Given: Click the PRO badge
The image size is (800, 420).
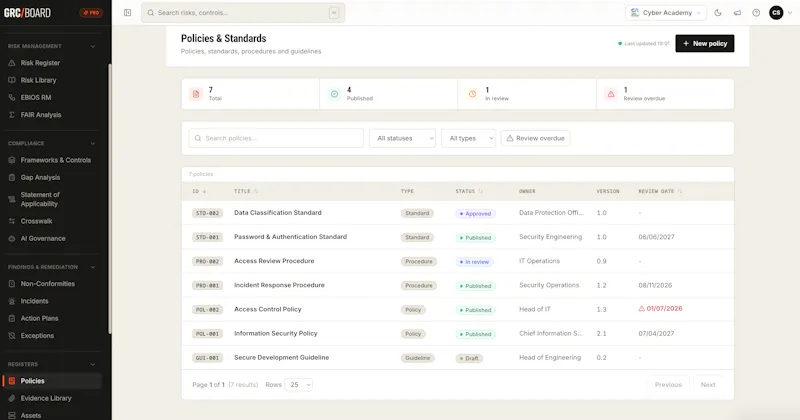Looking at the screenshot, I should click(x=91, y=13).
